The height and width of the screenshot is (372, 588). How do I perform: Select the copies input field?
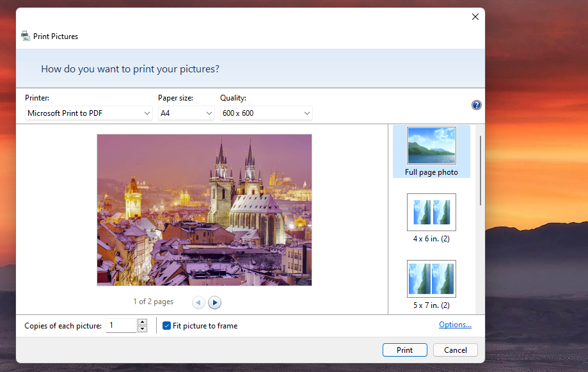point(122,325)
